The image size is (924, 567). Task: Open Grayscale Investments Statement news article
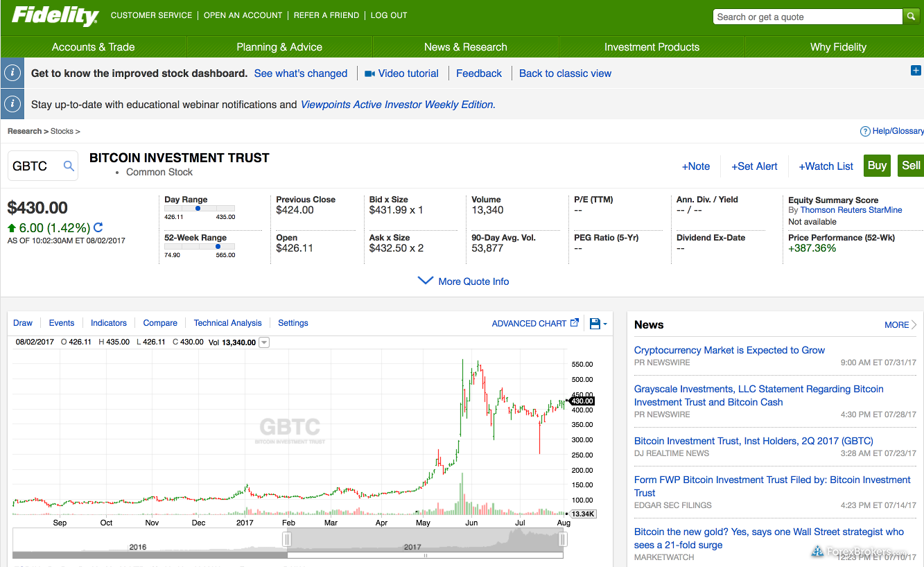[x=759, y=396]
